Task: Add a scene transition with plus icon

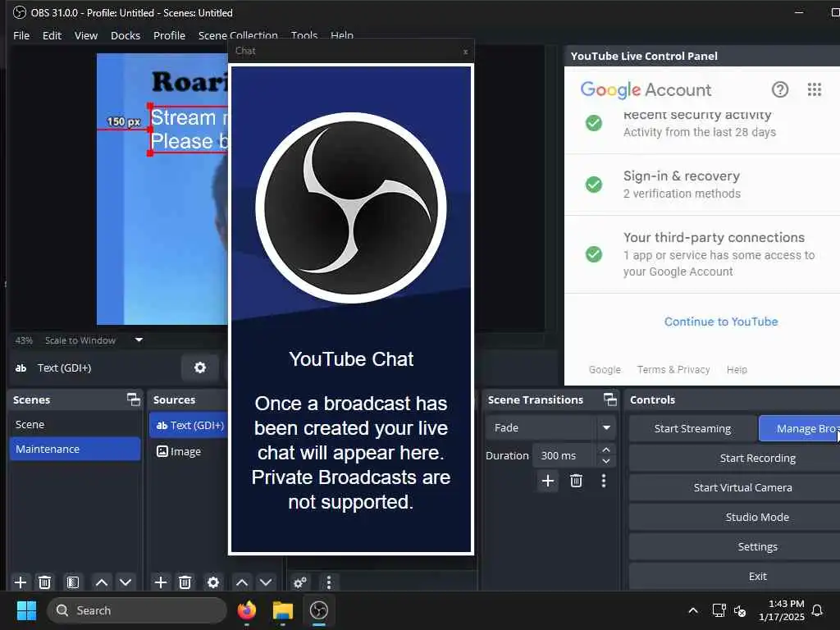Action: coord(547,481)
